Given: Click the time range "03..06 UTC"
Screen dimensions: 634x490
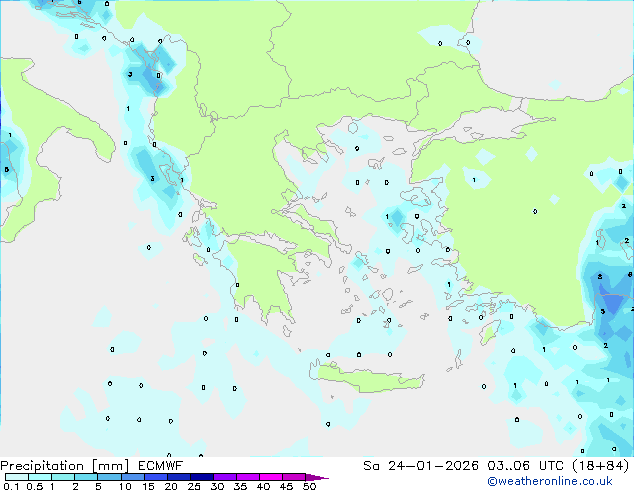Looking at the screenshot, I should tap(525, 466).
